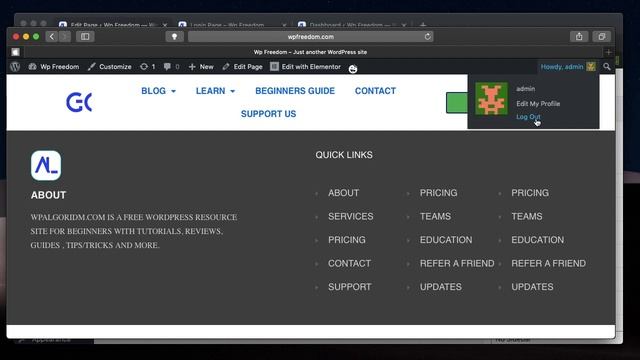Viewport: 640px width, 360px height.
Task: Open ABOUT in footer quick links
Action: pyautogui.click(x=343, y=193)
